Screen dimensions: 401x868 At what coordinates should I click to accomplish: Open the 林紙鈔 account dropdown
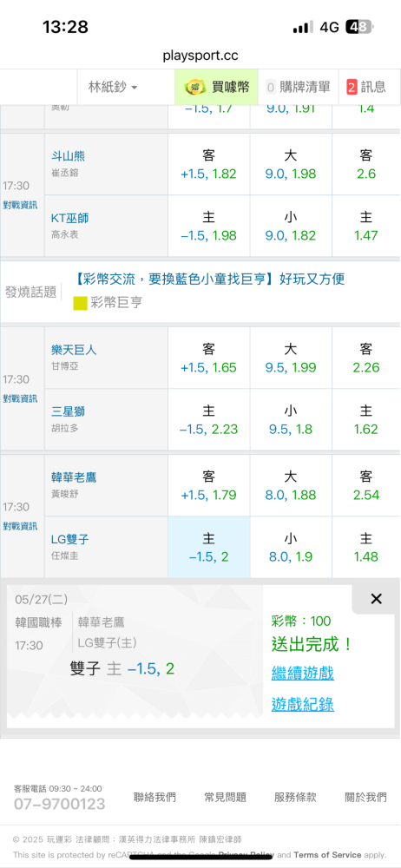coord(113,87)
